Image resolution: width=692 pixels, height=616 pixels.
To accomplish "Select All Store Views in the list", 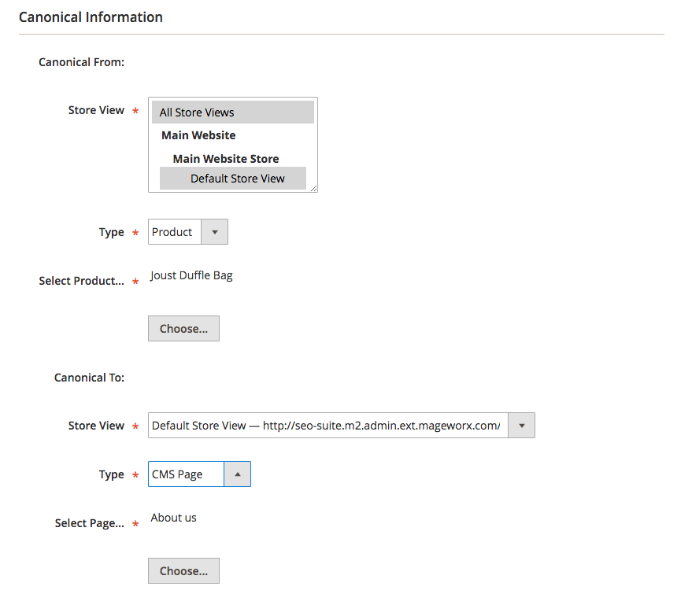I will click(233, 113).
